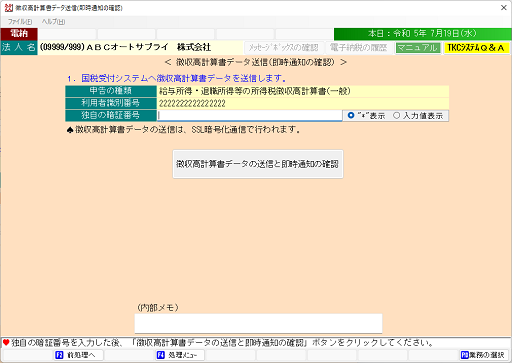Screen dimensions: 512x363
Task: Click the application icon in title bar
Action: coord(9,8)
